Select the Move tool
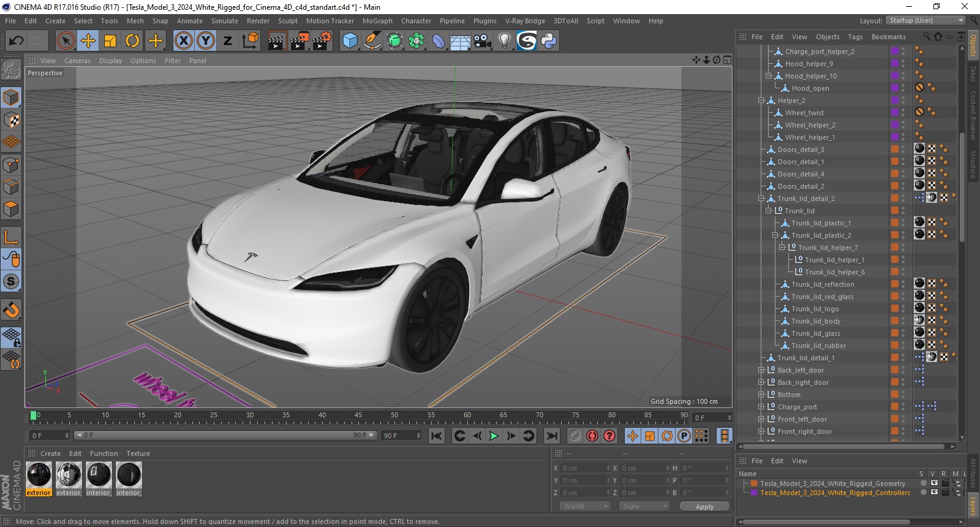Image resolution: width=980 pixels, height=527 pixels. click(x=88, y=41)
